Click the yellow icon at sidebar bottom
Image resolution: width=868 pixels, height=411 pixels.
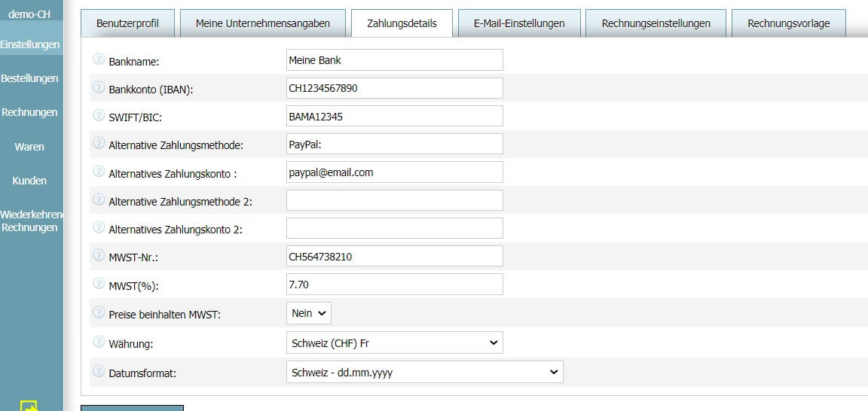29,406
